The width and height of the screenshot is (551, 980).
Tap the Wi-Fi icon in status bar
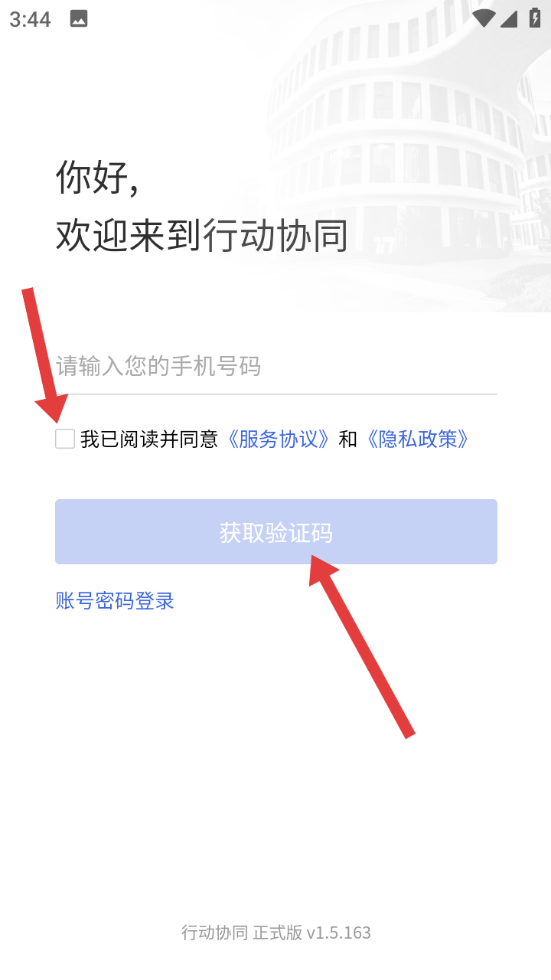484,18
